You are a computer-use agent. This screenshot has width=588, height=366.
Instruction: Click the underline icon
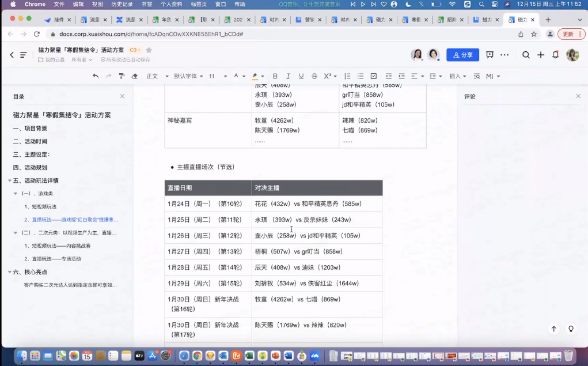point(300,76)
